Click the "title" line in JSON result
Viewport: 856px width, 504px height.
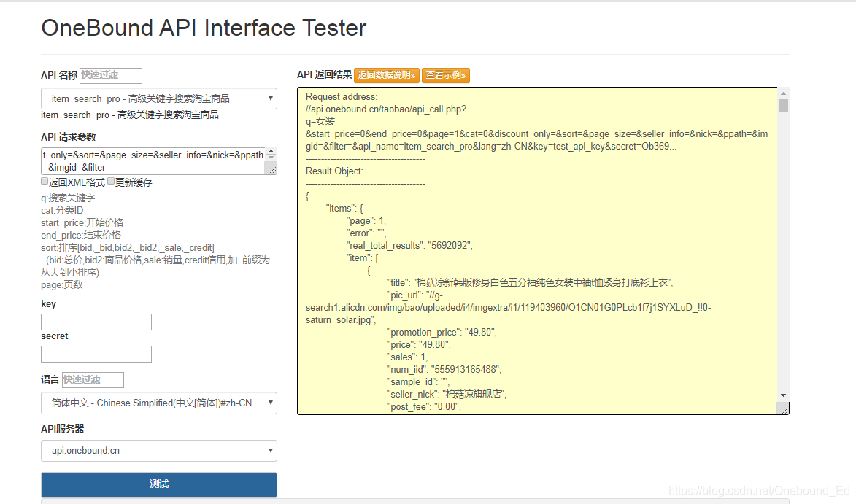pyautogui.click(x=530, y=282)
